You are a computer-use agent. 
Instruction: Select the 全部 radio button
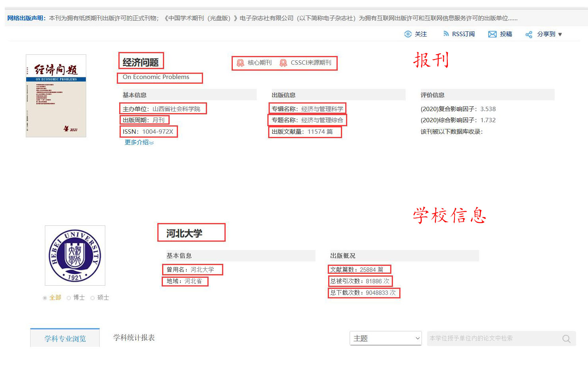coord(44,298)
